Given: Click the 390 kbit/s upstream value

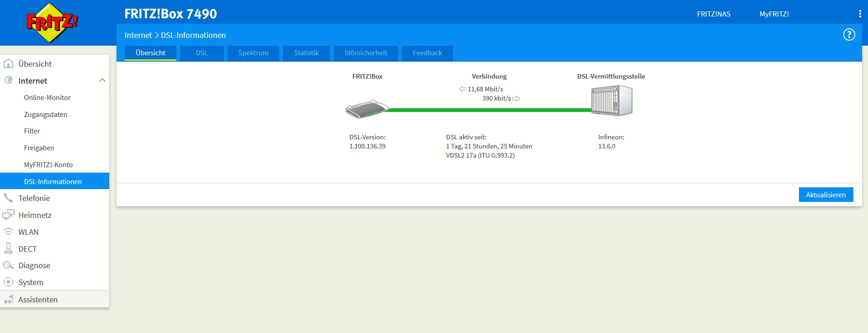Looking at the screenshot, I should pos(496,98).
